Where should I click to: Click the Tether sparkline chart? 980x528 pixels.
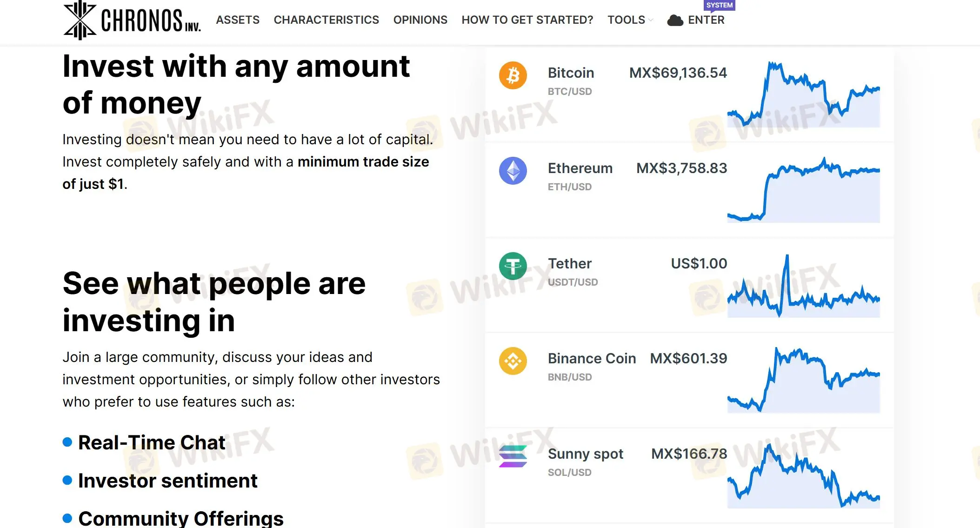click(x=805, y=286)
